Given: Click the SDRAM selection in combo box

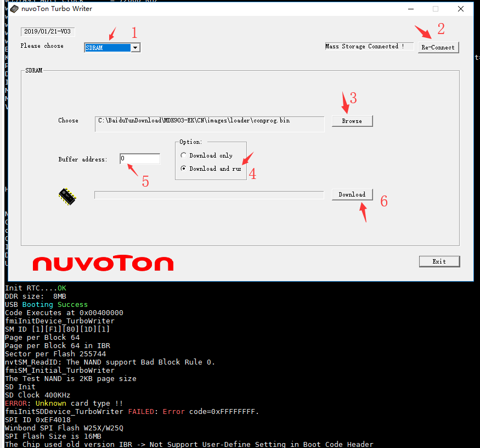Looking at the screenshot, I should 108,48.
